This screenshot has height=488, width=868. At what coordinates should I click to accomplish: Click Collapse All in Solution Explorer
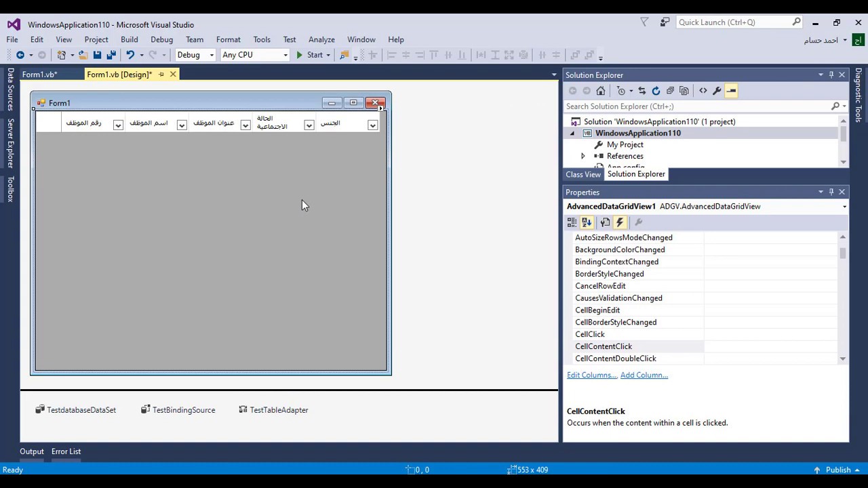[x=670, y=91]
